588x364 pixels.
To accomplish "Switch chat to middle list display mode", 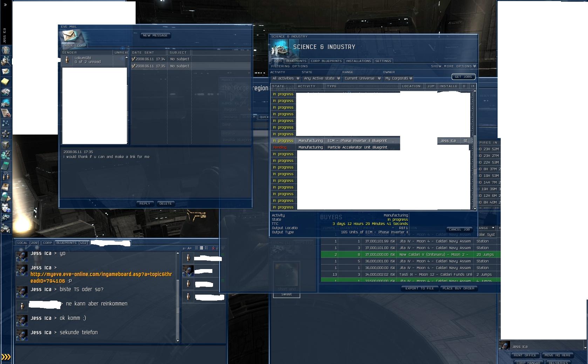I will [x=201, y=248].
